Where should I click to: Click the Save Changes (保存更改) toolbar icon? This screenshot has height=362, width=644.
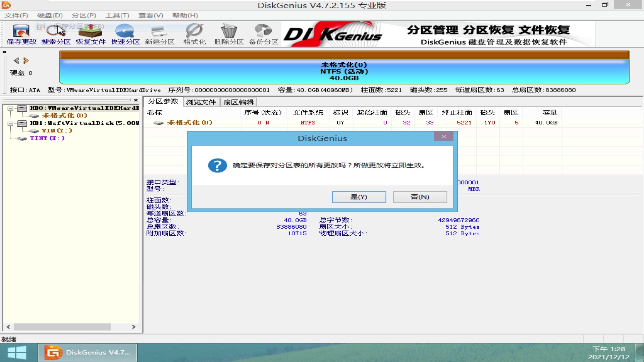pyautogui.click(x=21, y=34)
